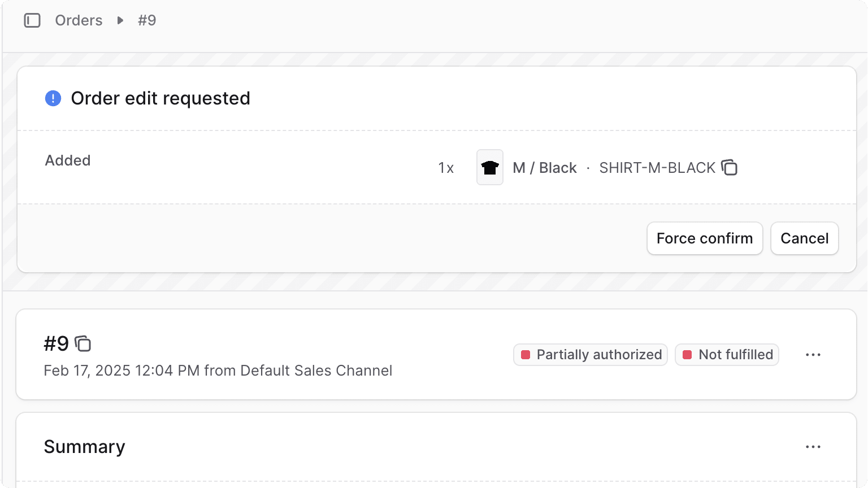The height and width of the screenshot is (488, 868).
Task: Force confirm the order edit
Action: coord(705,238)
